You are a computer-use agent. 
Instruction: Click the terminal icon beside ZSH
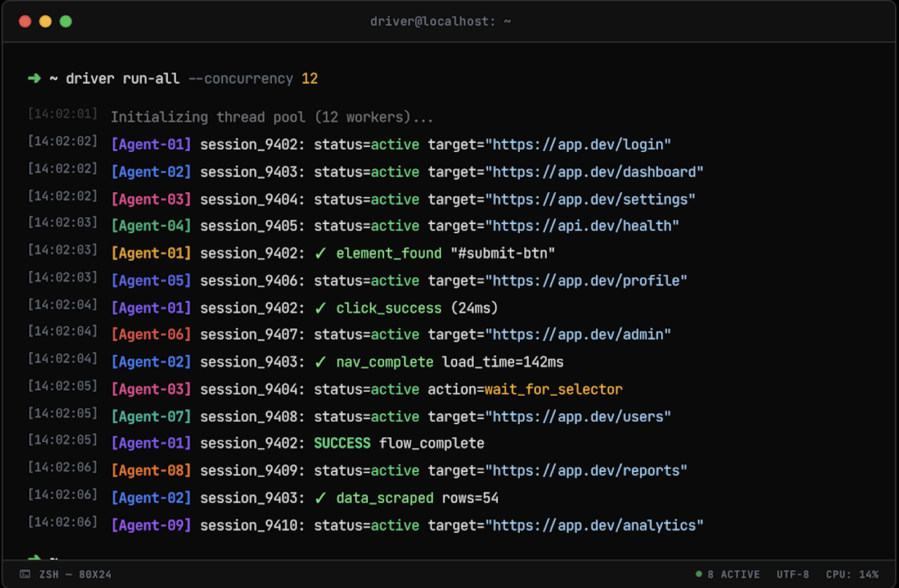(x=25, y=574)
